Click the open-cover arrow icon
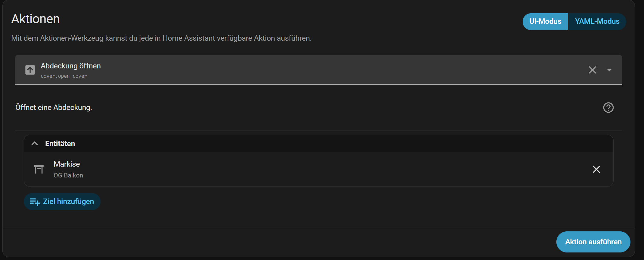The width and height of the screenshot is (644, 260). [x=30, y=70]
